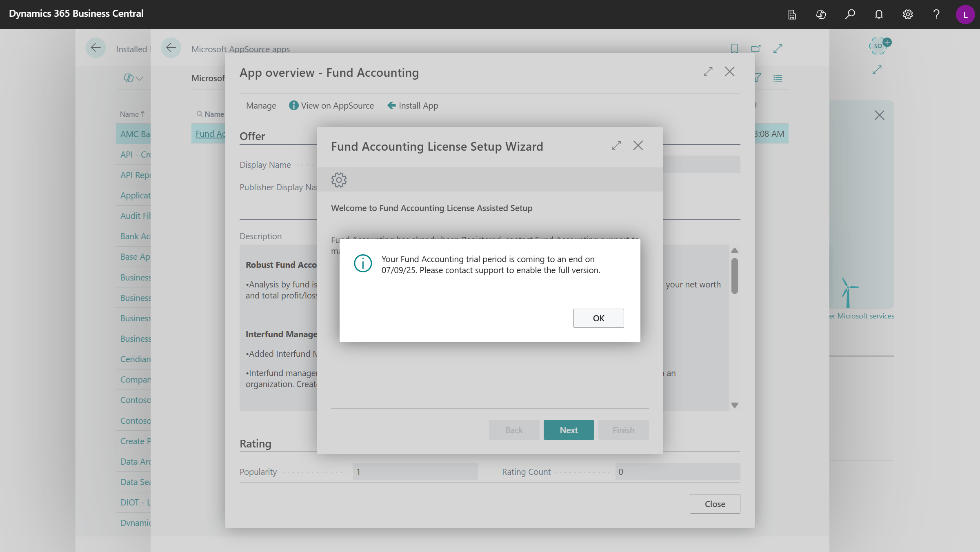Open Business Central settings gear
Screen dimensions: 980x552
[907, 14]
